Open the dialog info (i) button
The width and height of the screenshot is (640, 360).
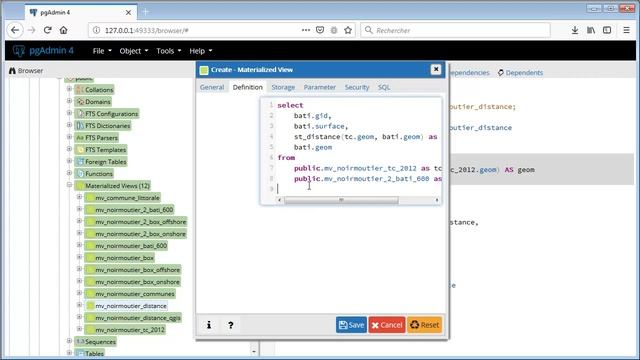[209, 325]
